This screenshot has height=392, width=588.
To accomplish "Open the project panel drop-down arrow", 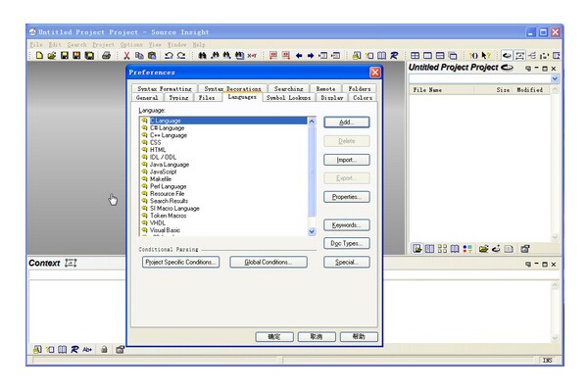I will pyautogui.click(x=554, y=78).
